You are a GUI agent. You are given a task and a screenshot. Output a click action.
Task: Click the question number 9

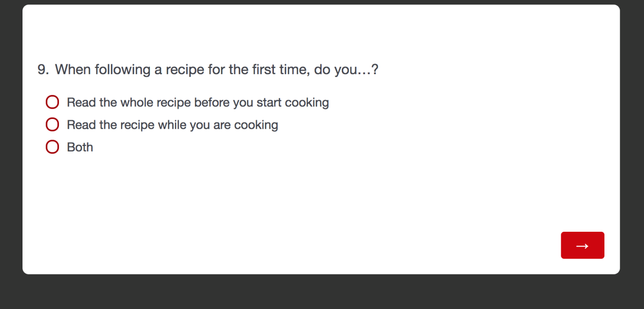43,70
